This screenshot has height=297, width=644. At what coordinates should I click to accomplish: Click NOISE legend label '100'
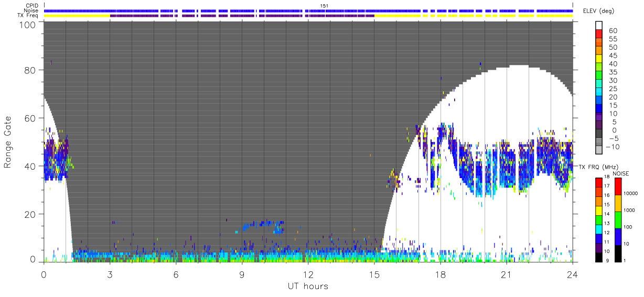pyautogui.click(x=628, y=227)
